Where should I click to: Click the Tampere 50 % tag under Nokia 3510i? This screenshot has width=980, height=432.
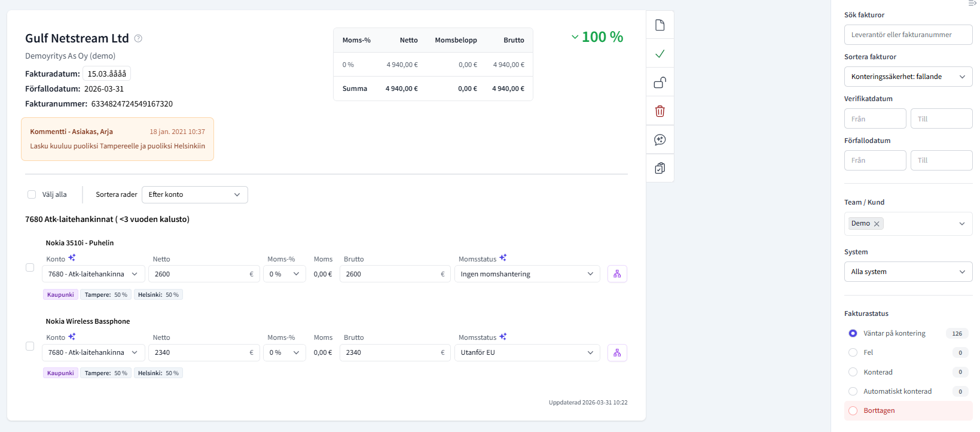pyautogui.click(x=106, y=294)
